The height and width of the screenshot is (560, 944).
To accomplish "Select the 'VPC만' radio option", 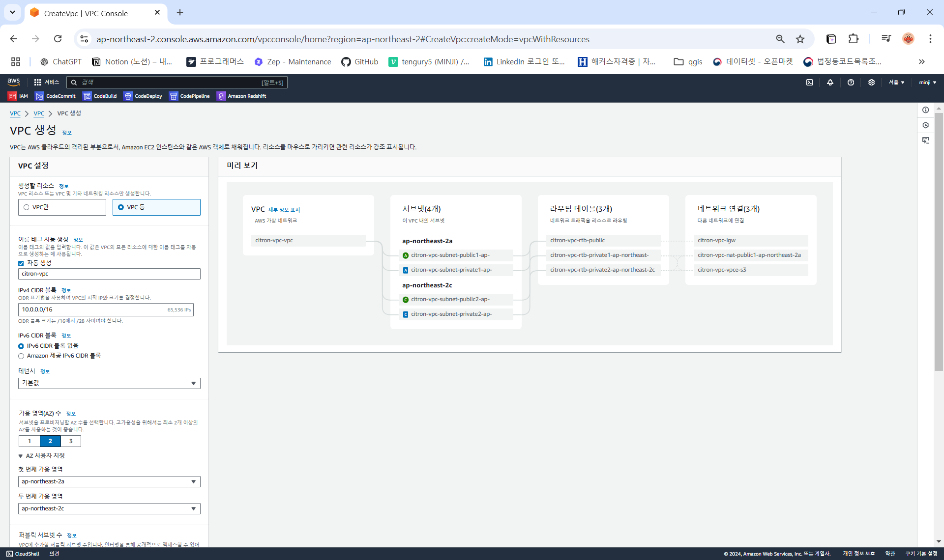I will (27, 207).
